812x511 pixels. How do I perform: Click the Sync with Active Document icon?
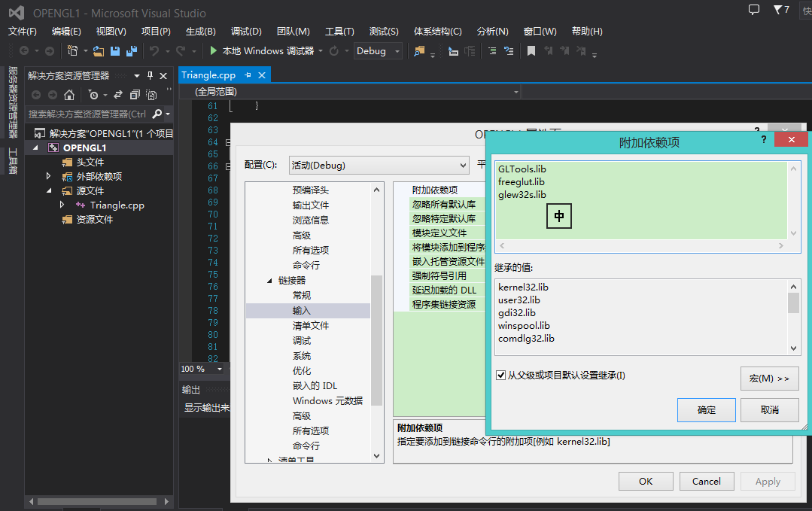click(x=118, y=95)
